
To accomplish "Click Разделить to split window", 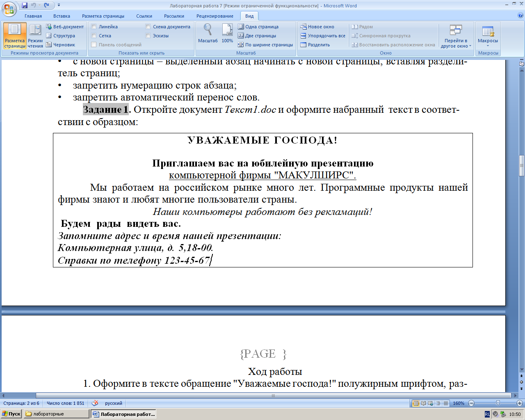I will click(x=315, y=45).
